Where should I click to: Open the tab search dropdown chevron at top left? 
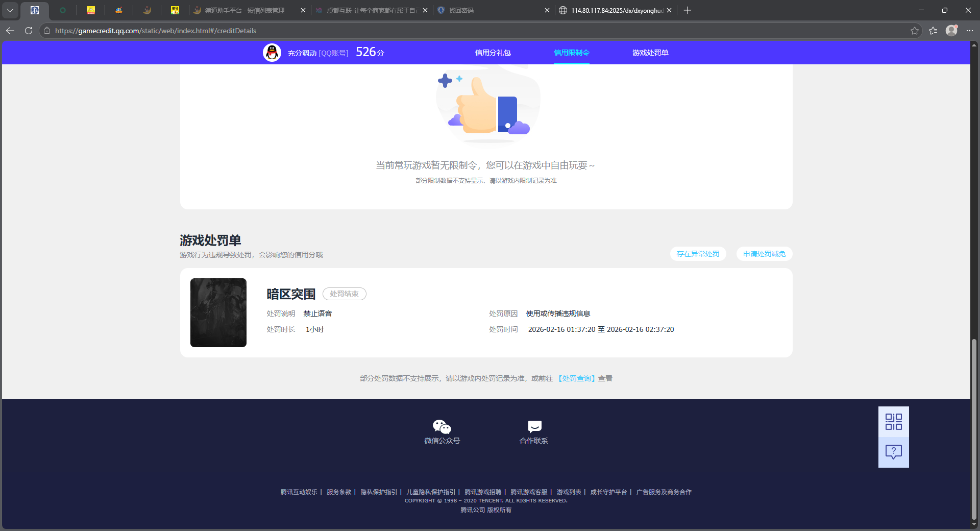(x=10, y=10)
